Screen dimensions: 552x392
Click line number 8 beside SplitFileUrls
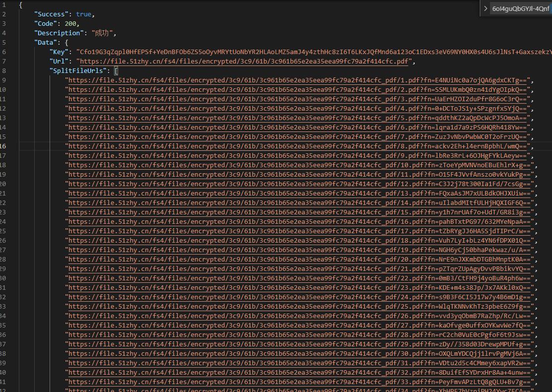4,71
